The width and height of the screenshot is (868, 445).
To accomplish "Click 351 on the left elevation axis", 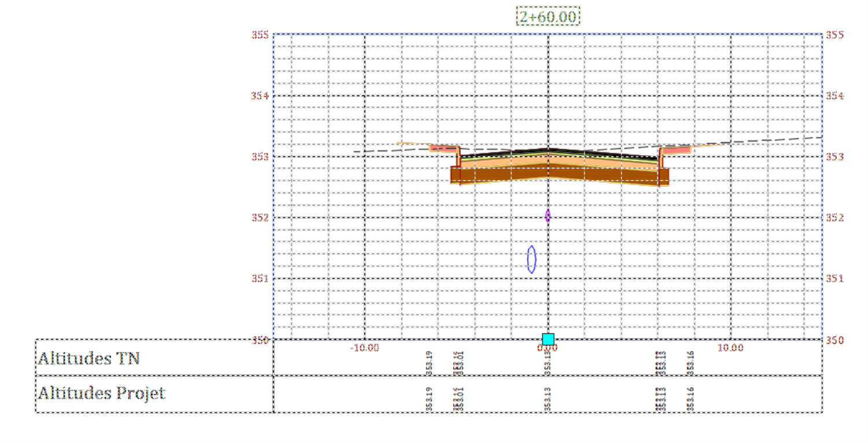I will (x=260, y=278).
